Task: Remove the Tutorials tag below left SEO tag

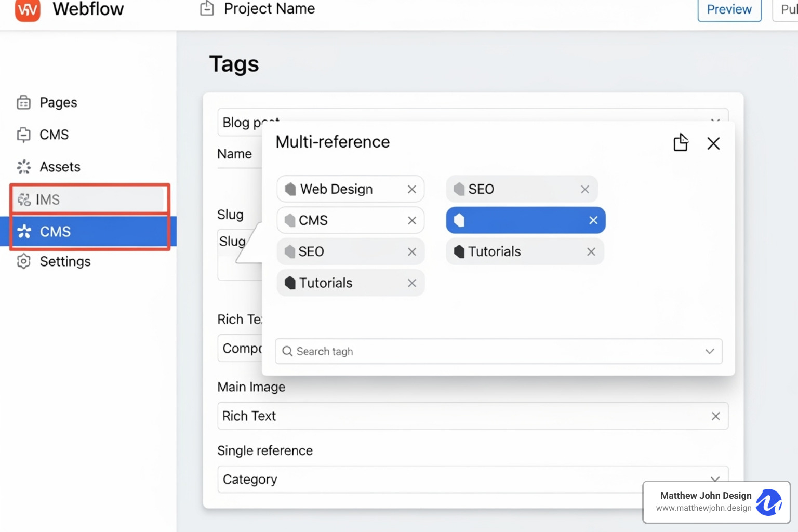Action: click(x=412, y=283)
